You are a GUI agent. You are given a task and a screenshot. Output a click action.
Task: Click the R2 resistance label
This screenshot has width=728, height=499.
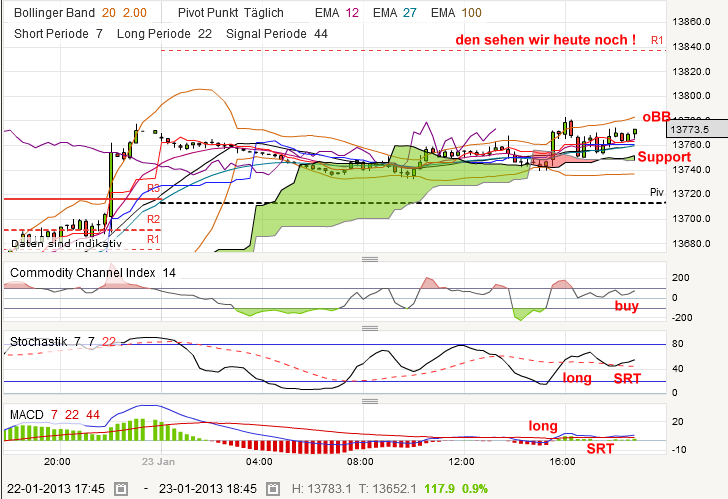(153, 219)
